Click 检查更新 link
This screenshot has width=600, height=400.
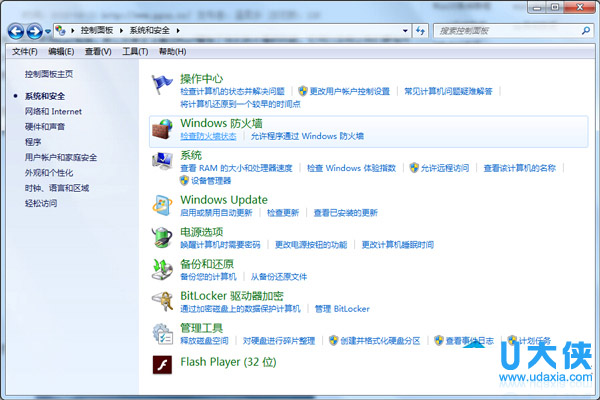[283, 213]
